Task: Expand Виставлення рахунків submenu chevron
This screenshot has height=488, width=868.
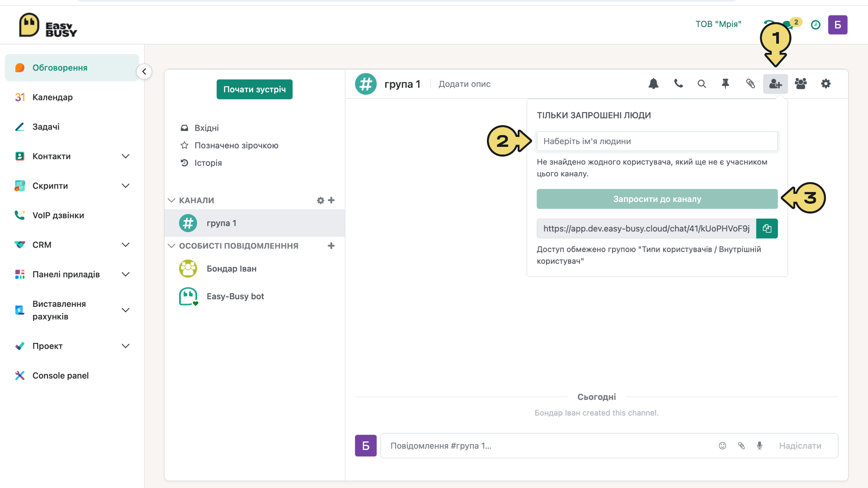Action: coord(126,310)
